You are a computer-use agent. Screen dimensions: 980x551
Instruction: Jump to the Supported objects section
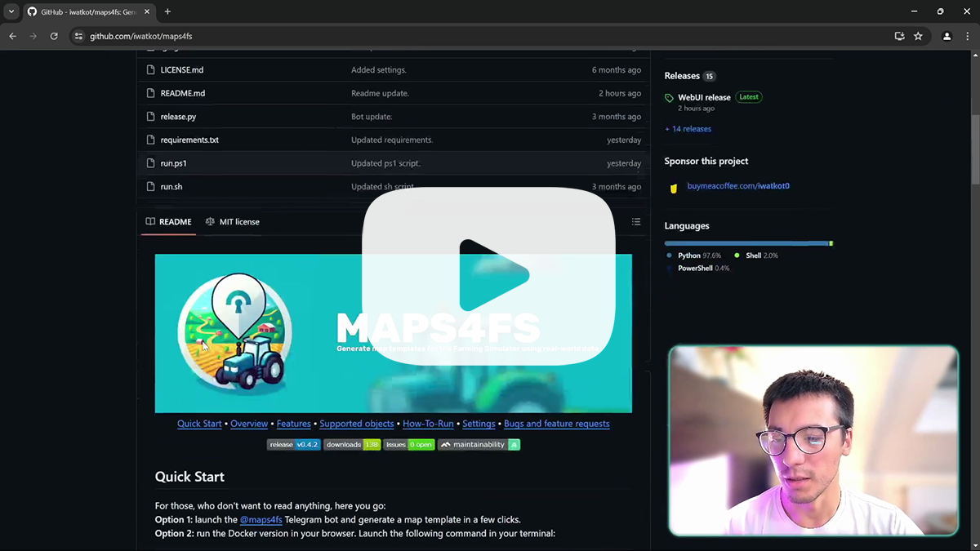point(356,424)
